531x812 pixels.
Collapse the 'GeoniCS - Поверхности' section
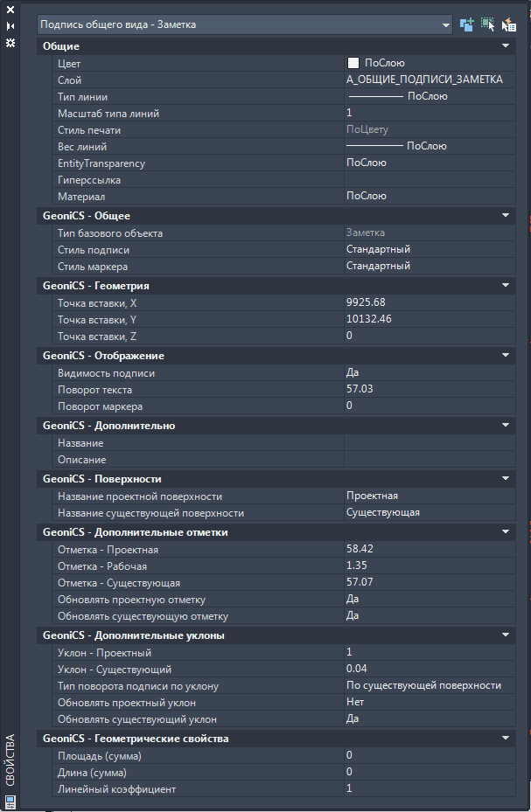pos(505,479)
